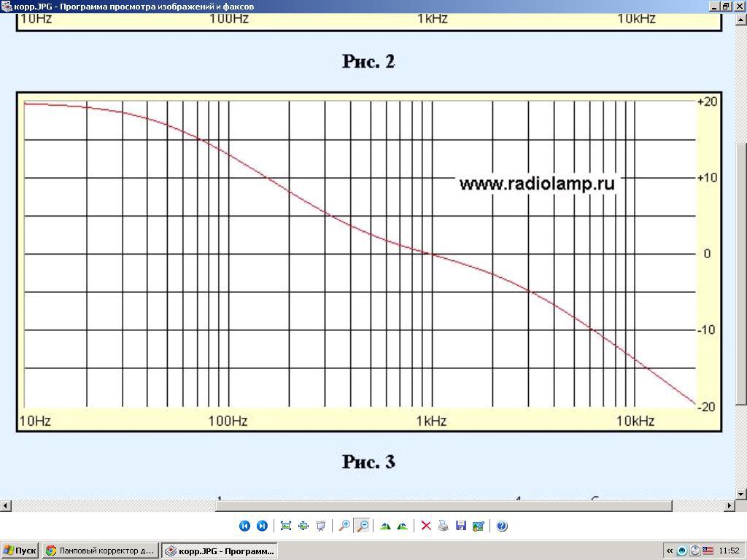Save a copy of the image
747x560 pixels.
point(460,526)
